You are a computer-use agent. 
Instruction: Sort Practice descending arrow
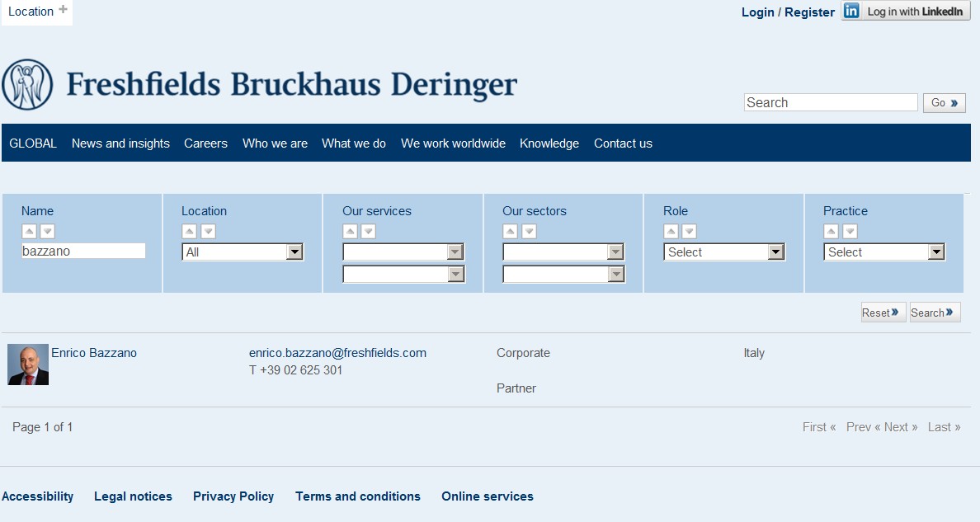tap(850, 231)
